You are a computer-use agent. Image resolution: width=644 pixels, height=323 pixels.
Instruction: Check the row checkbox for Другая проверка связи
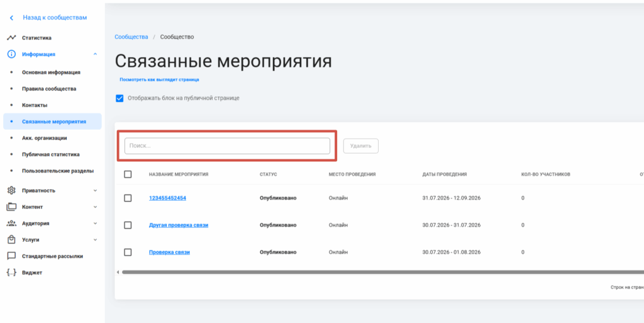[x=128, y=225]
